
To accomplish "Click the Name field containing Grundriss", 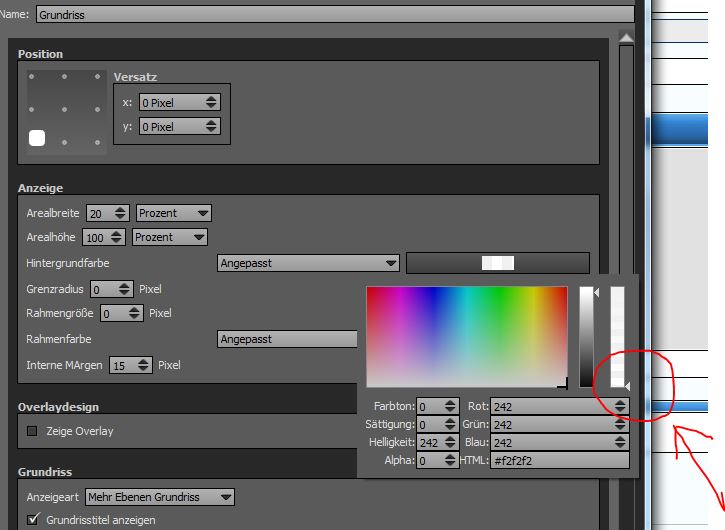I will [x=335, y=15].
